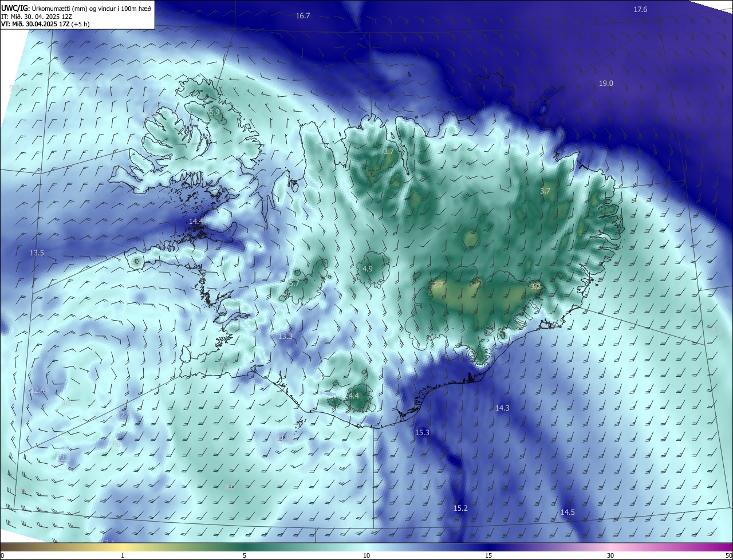Image resolution: width=733 pixels, height=560 pixels.
Task: Select the 4.4 value label
Action: coord(353,396)
